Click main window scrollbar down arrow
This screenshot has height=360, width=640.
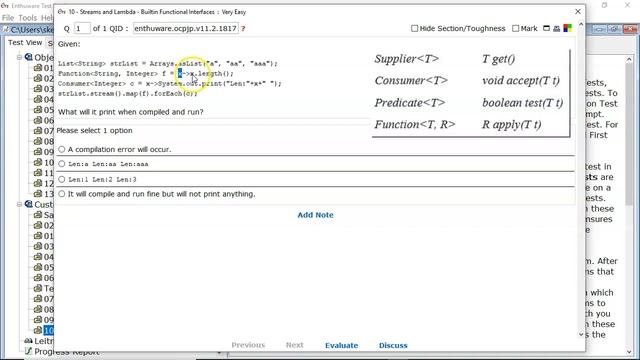coord(629,351)
